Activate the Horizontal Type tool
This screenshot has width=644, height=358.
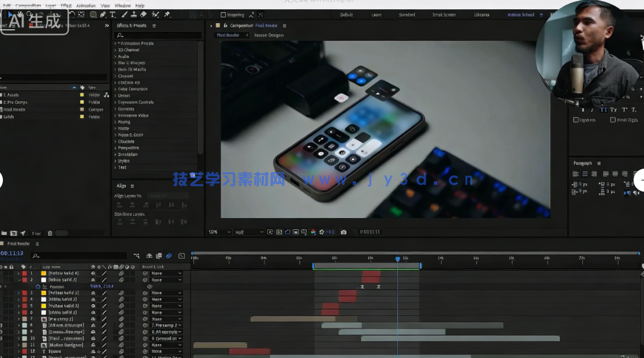tap(112, 14)
